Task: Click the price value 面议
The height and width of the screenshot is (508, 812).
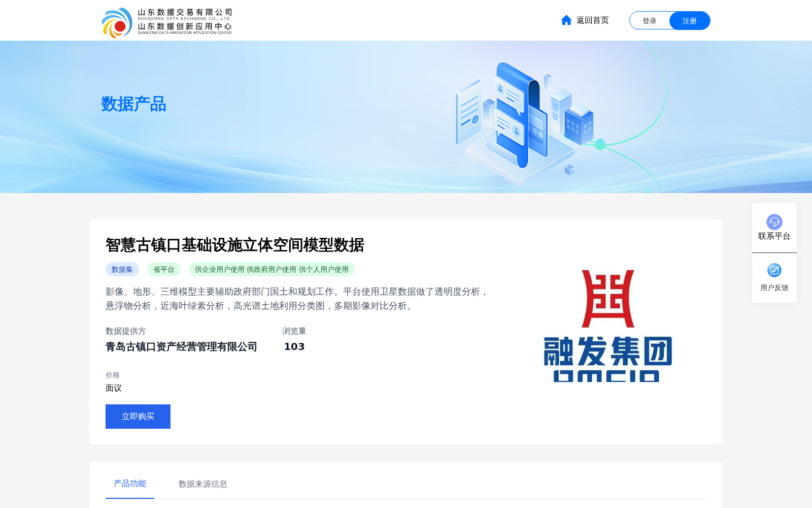Action: pyautogui.click(x=114, y=388)
